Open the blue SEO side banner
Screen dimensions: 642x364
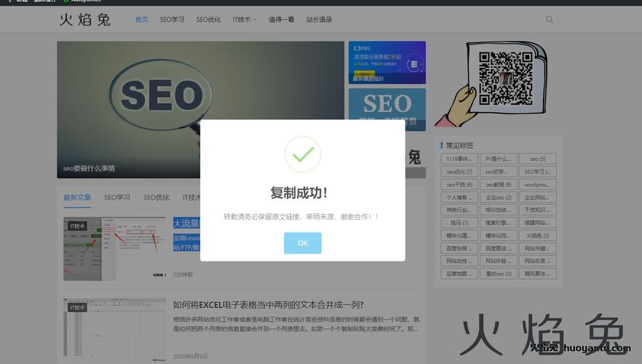click(x=387, y=109)
